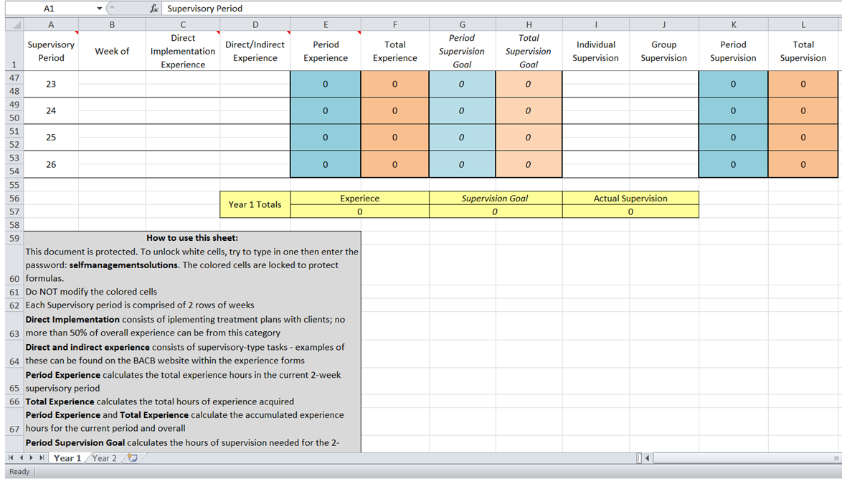Click 'Group Supervision' header cell

tap(663, 51)
